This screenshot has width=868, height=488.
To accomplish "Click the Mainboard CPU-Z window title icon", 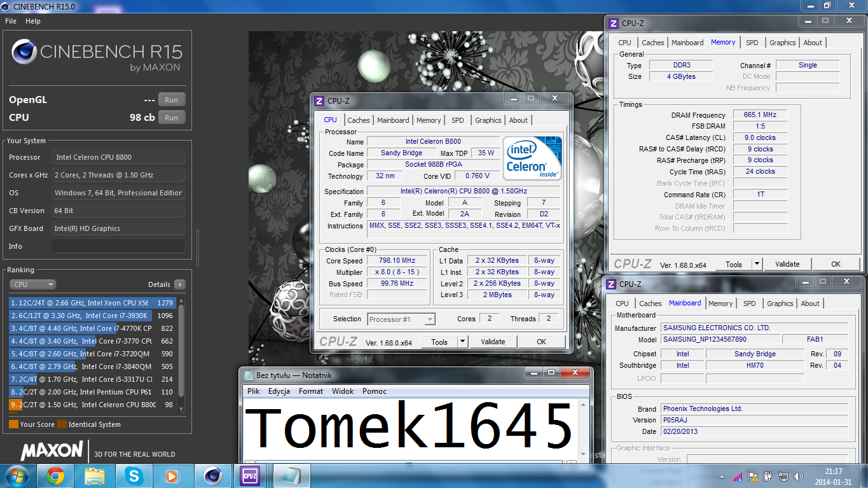I will (611, 284).
